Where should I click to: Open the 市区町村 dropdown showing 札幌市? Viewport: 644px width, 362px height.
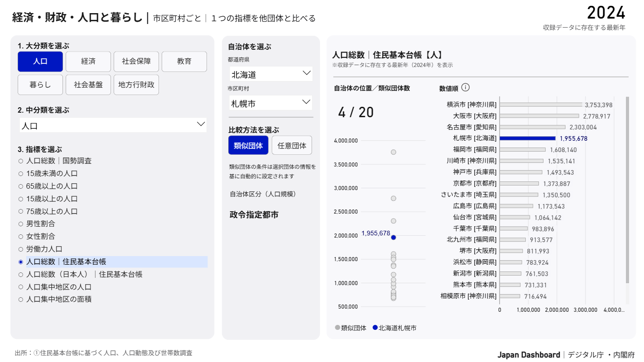pos(270,102)
